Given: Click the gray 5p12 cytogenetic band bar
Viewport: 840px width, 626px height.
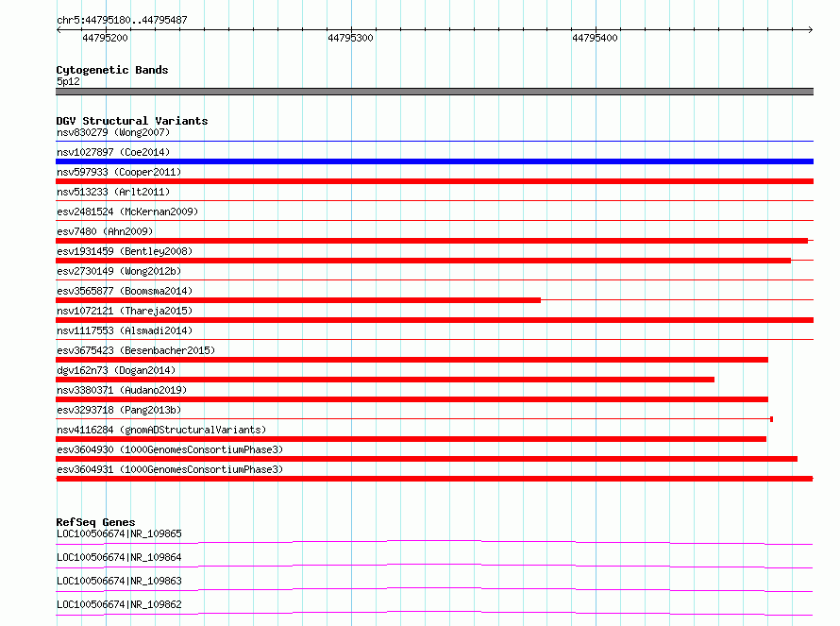Looking at the screenshot, I should (434, 92).
